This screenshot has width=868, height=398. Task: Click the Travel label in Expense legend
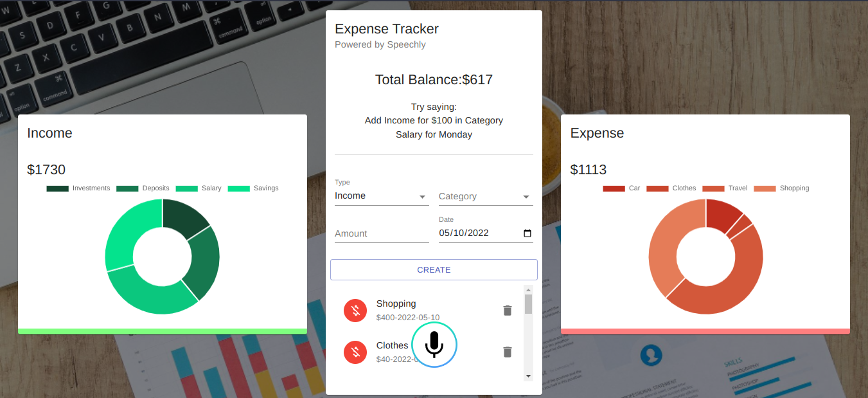737,188
